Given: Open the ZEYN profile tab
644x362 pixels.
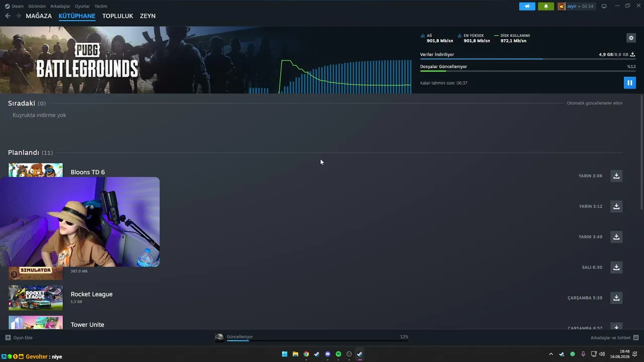Looking at the screenshot, I should click(147, 16).
